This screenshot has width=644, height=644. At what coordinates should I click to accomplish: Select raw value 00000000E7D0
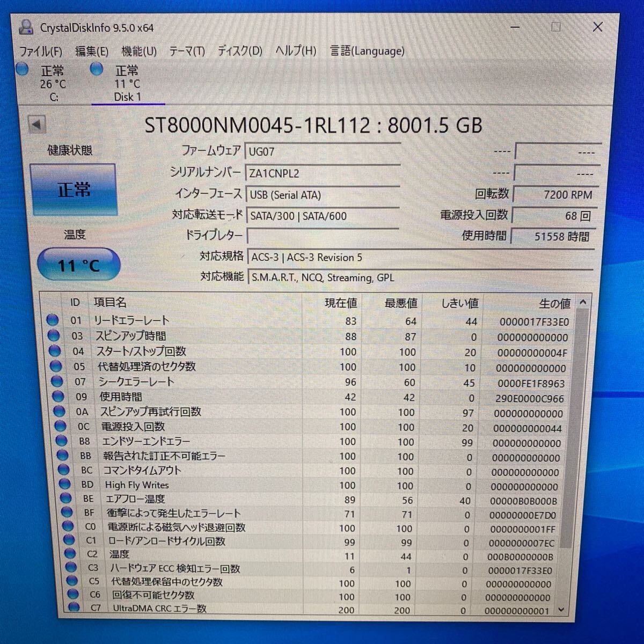[522, 515]
